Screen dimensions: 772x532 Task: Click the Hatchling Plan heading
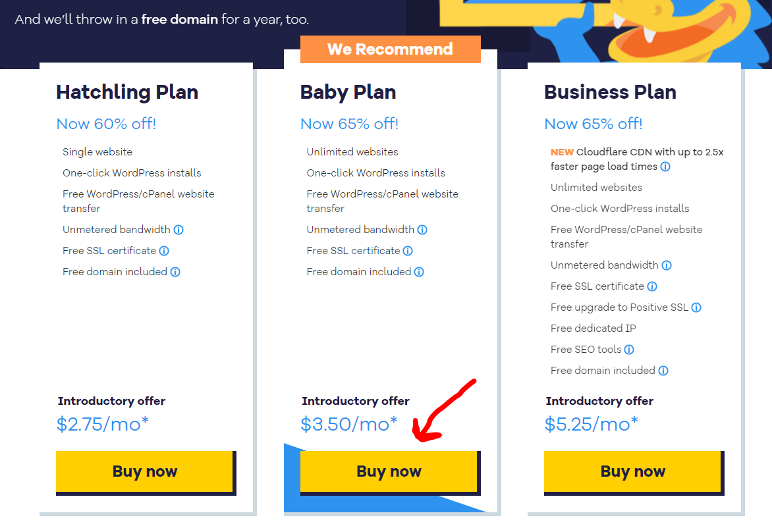tap(127, 93)
